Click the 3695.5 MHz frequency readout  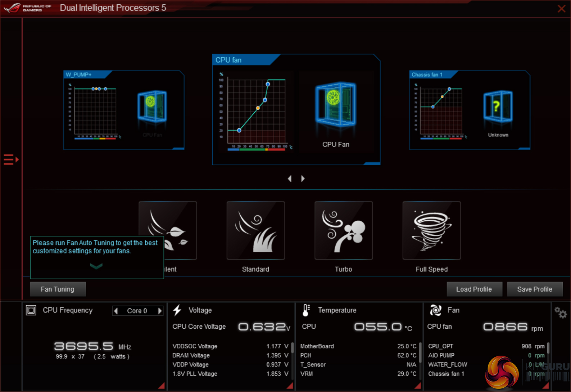click(92, 346)
